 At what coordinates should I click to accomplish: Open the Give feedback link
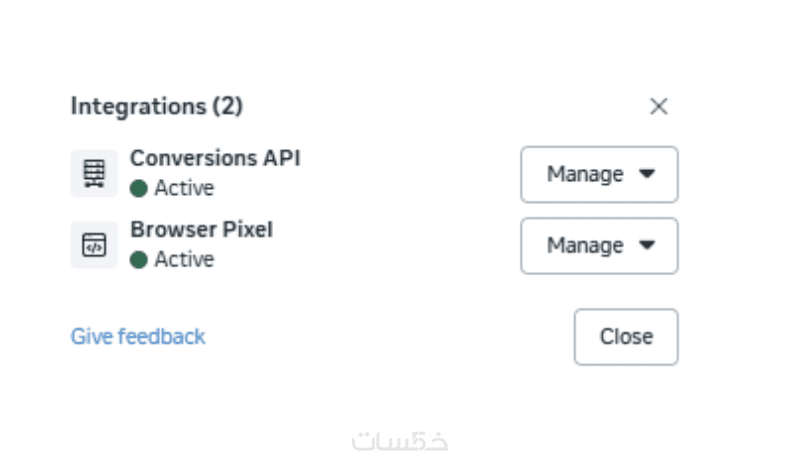138,336
